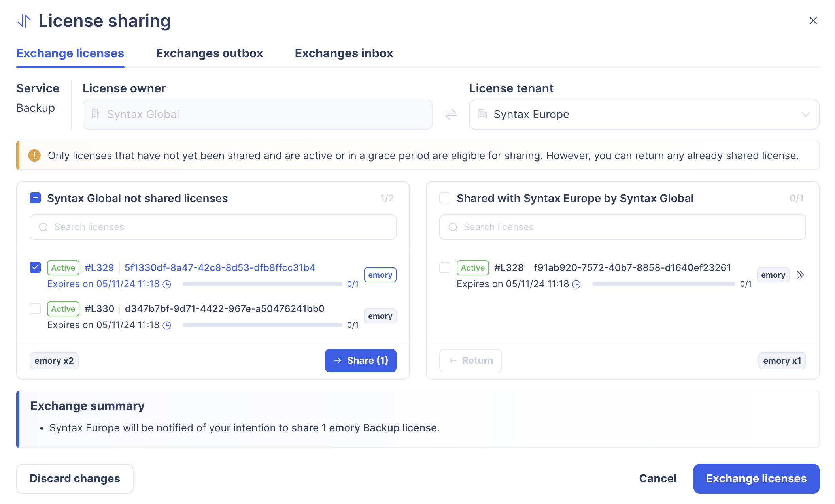Click the License sharing arrows icon in the title
This screenshot has width=835, height=504.
[24, 21]
